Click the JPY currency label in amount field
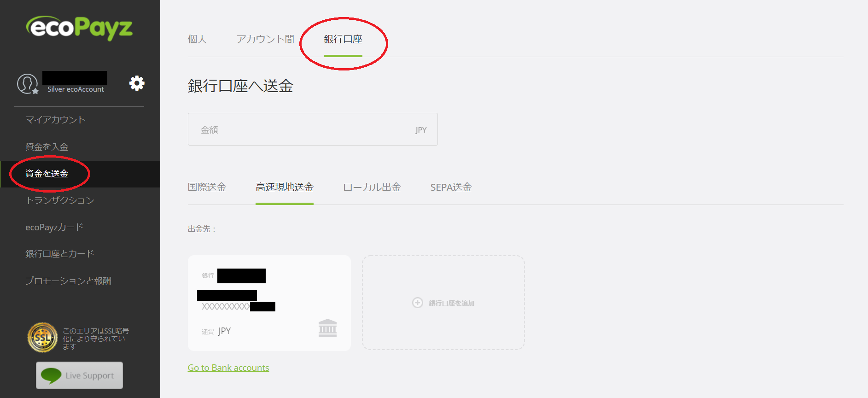868x398 pixels. coord(421,130)
